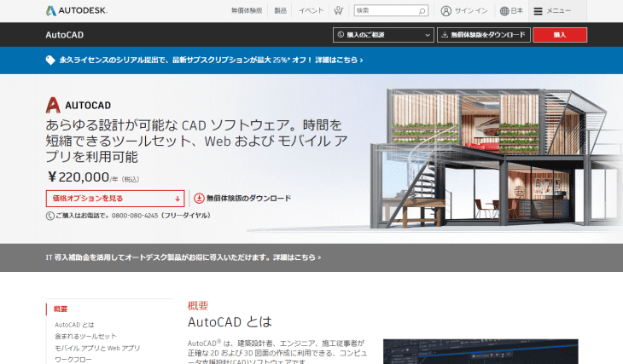Click the AutoCAD とは heading

point(230,322)
